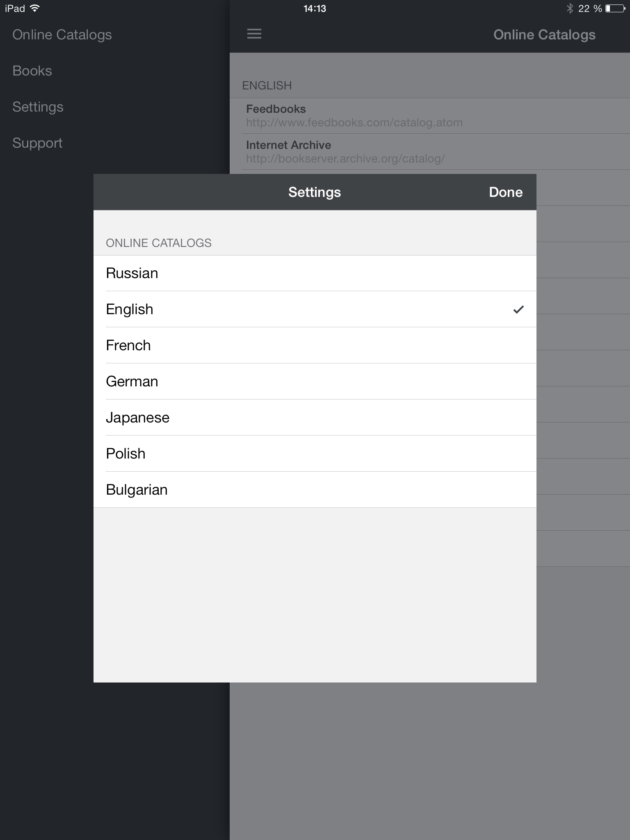Tap the Bluetooth status icon
This screenshot has height=840, width=630.
click(570, 9)
